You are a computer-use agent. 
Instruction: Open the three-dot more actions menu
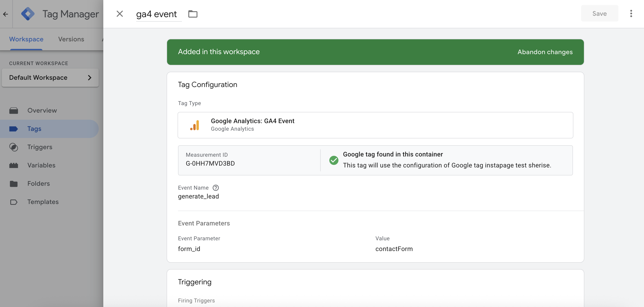pos(631,13)
